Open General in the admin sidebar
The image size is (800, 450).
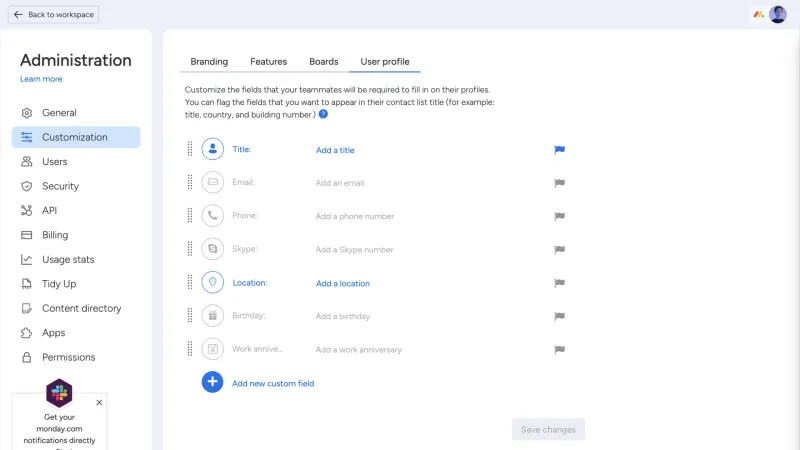tap(76, 113)
